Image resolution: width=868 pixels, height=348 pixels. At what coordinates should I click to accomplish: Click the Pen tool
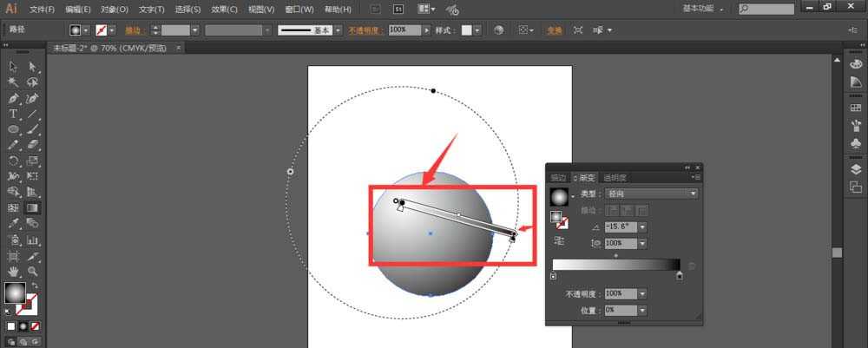[14, 98]
